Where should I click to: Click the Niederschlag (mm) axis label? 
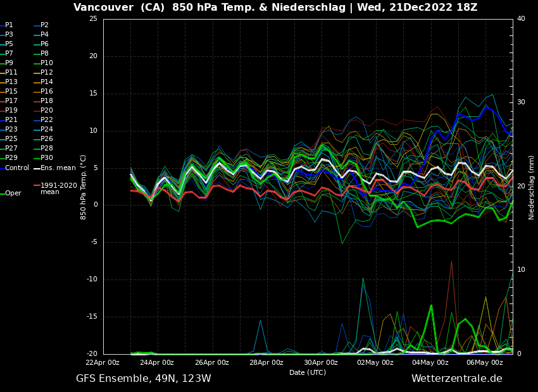coord(532,187)
